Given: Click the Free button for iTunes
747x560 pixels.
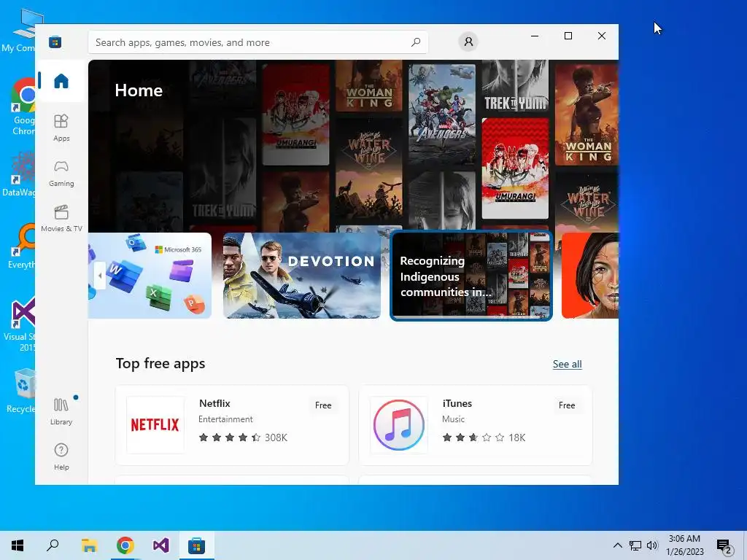Looking at the screenshot, I should click(566, 405).
